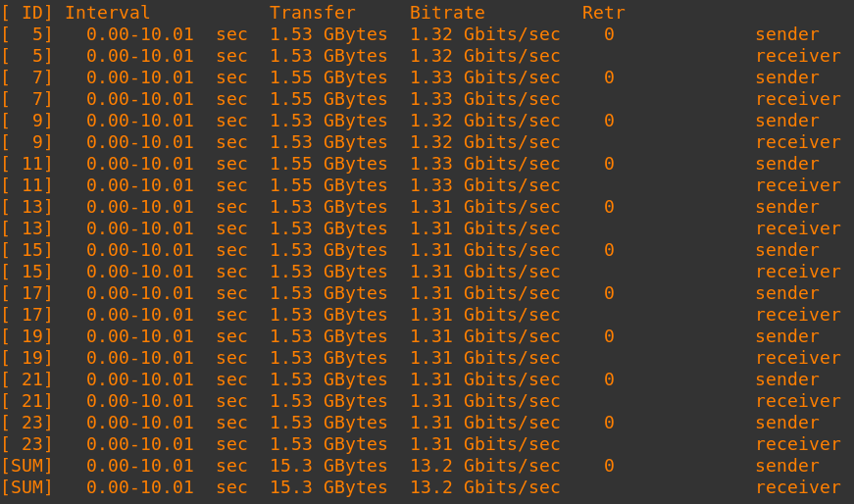854x504 pixels.
Task: Click "0.00-10.01" interval in stream 23 receiver row
Action: tap(140, 444)
